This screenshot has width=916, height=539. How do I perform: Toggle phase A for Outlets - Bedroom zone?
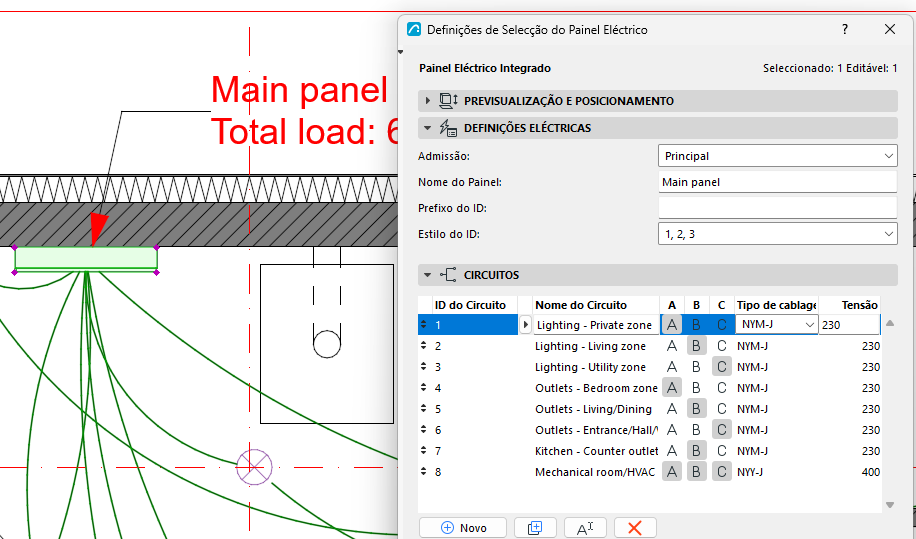[672, 388]
